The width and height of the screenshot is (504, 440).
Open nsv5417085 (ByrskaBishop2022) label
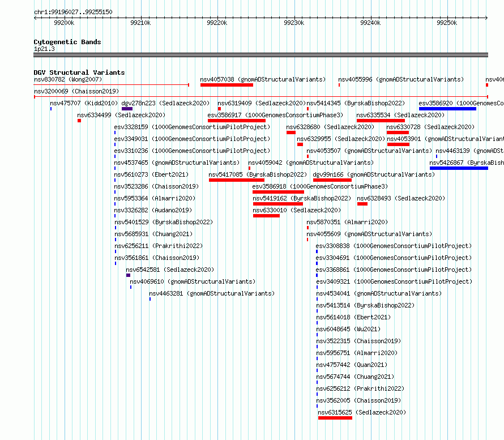(x=258, y=174)
